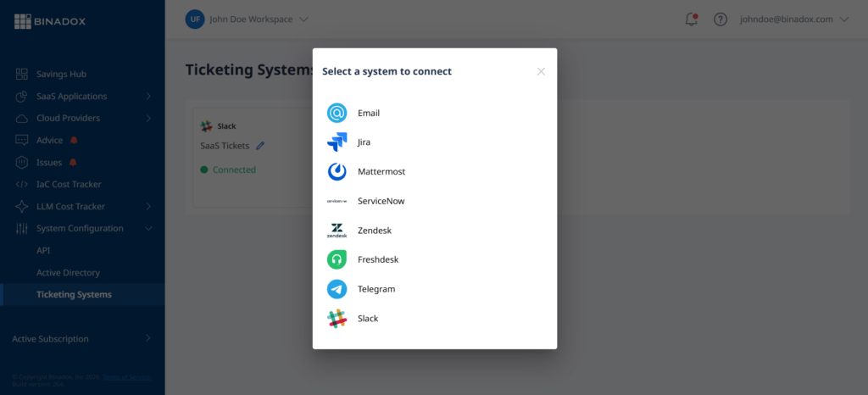Image resolution: width=868 pixels, height=395 pixels.
Task: Close the Select a system dialog
Action: click(x=541, y=71)
